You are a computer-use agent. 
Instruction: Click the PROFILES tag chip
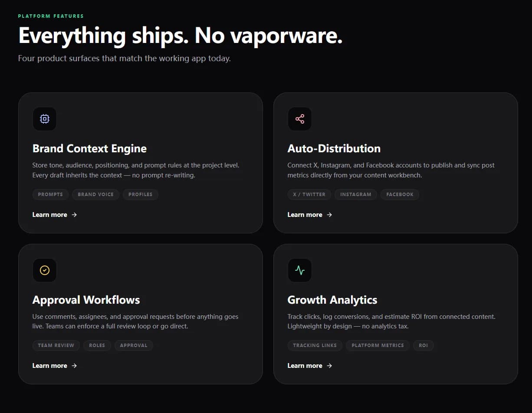coord(141,194)
